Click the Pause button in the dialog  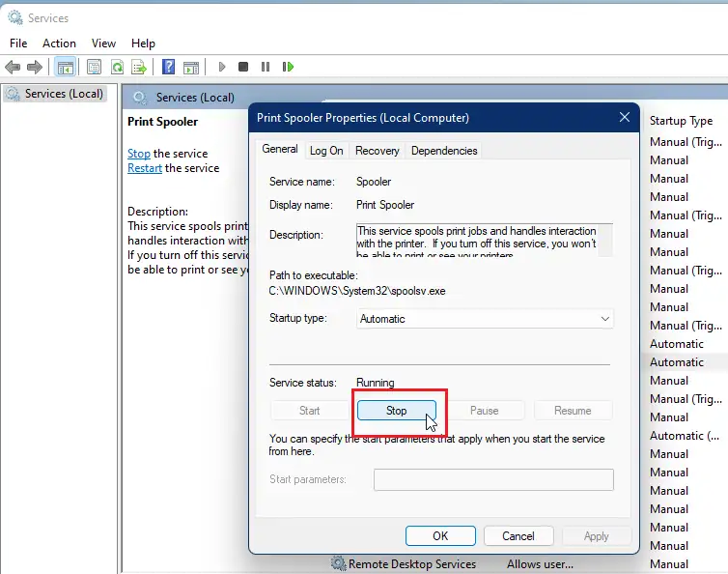[485, 411]
